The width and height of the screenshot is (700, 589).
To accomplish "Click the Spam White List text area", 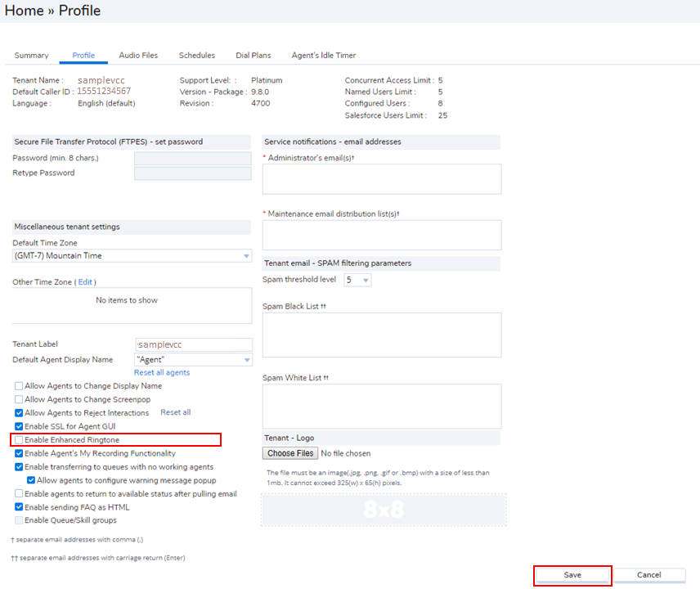I will (382, 407).
